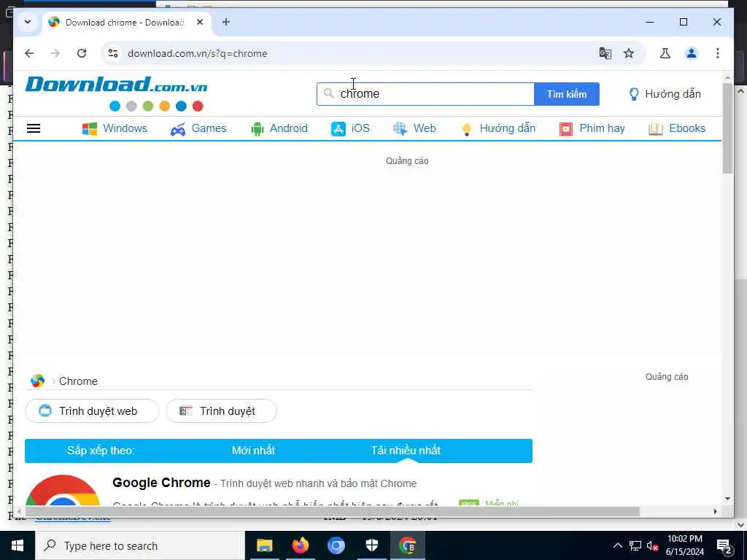Open the tab search dropdown arrow
This screenshot has width=747, height=560.
[x=28, y=22]
